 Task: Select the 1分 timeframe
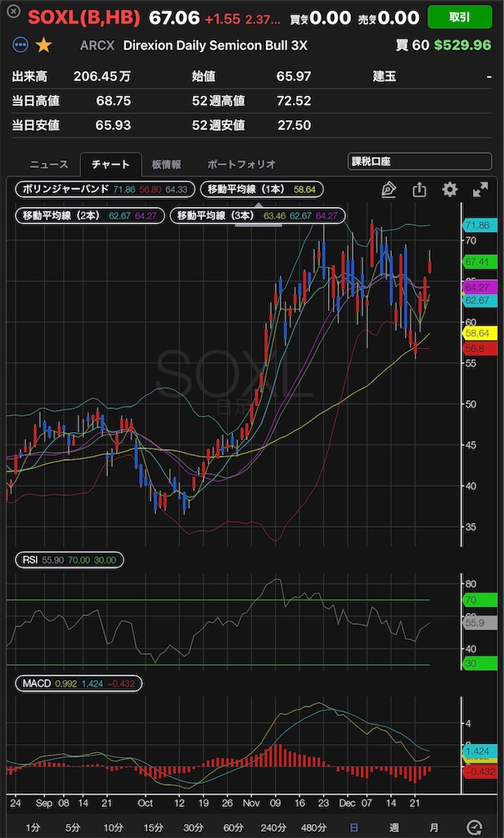pyautogui.click(x=33, y=828)
